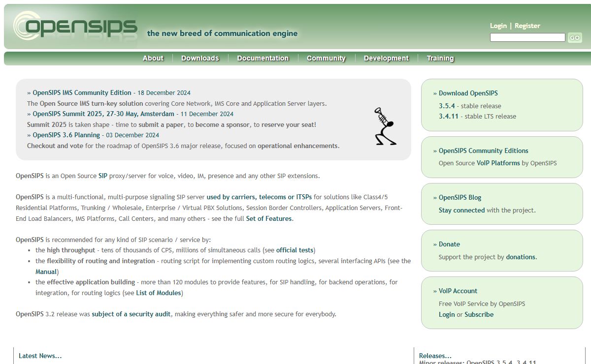Click the Register link in header
Image resolution: width=591 pixels, height=364 pixels.
[527, 26]
